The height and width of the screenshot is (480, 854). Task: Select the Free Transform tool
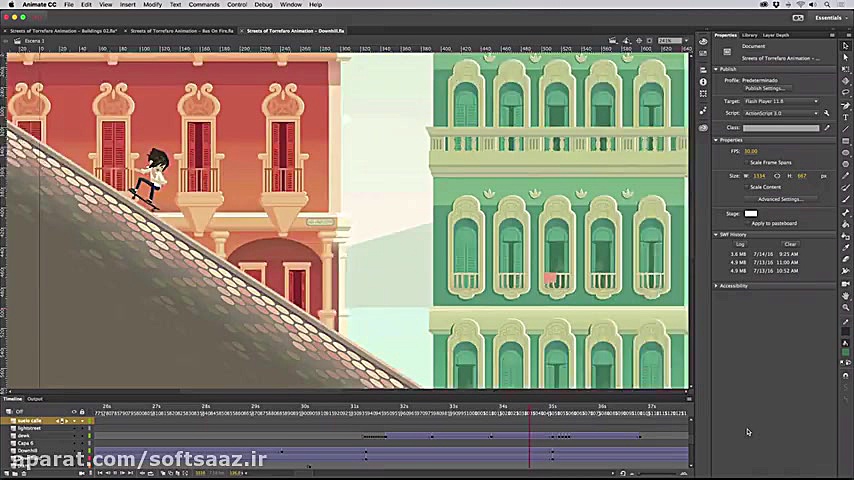coord(845,70)
